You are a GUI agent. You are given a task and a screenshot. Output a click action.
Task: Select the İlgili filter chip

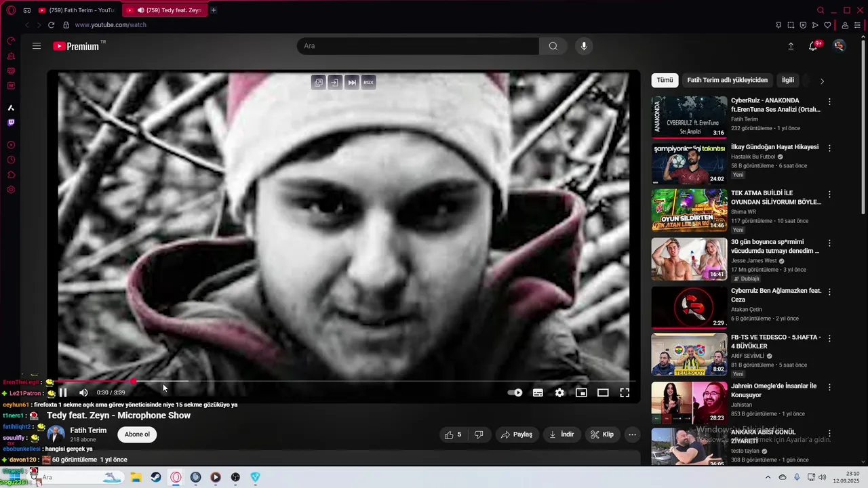788,80
